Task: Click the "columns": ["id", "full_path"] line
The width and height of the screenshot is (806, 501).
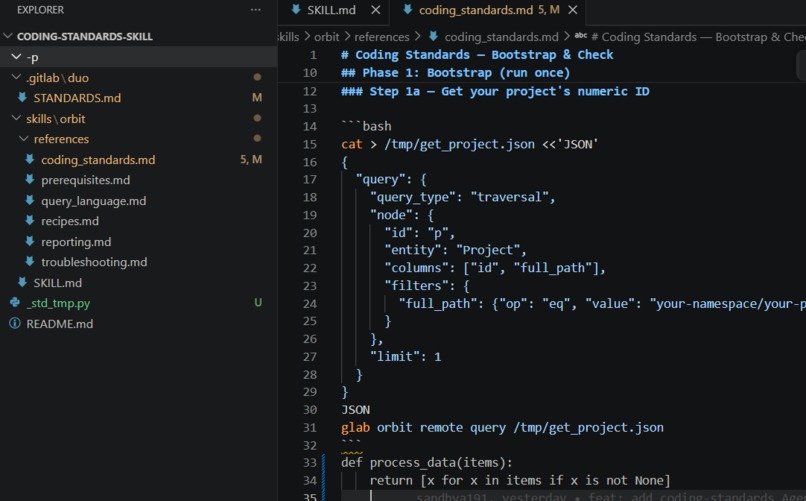Action: tap(495, 268)
